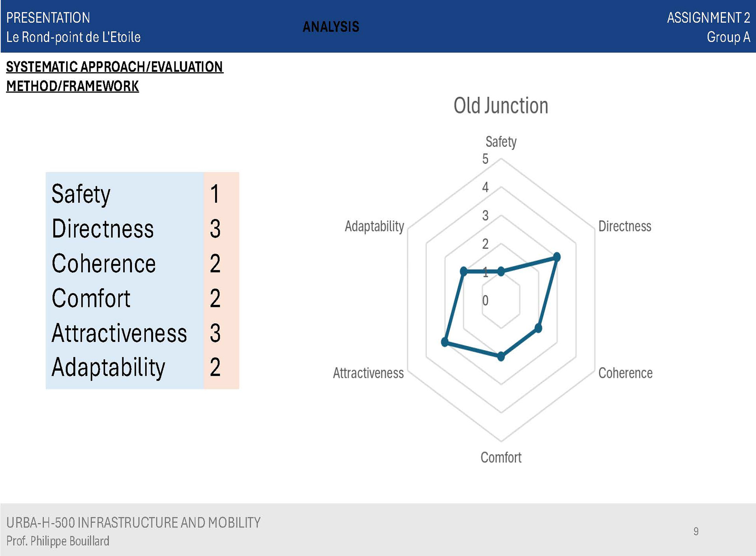Click the page number 9 in footer
Viewport: 756px width, 556px height.
[x=696, y=531]
